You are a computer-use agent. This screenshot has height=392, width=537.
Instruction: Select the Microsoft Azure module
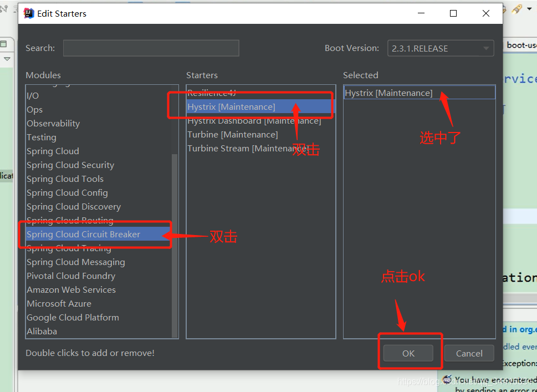coord(99,304)
